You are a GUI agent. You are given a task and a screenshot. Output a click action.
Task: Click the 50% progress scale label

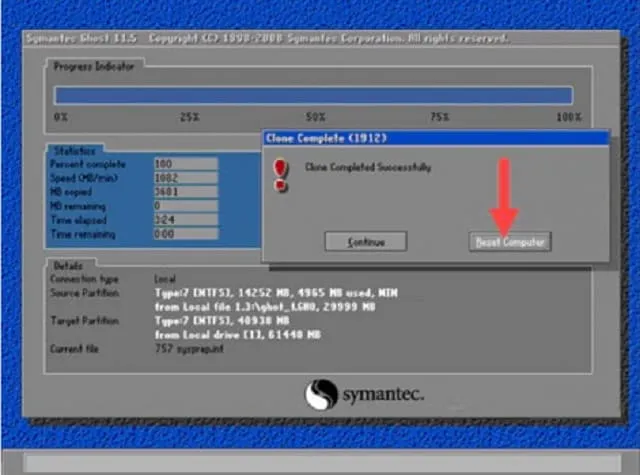[x=316, y=118]
